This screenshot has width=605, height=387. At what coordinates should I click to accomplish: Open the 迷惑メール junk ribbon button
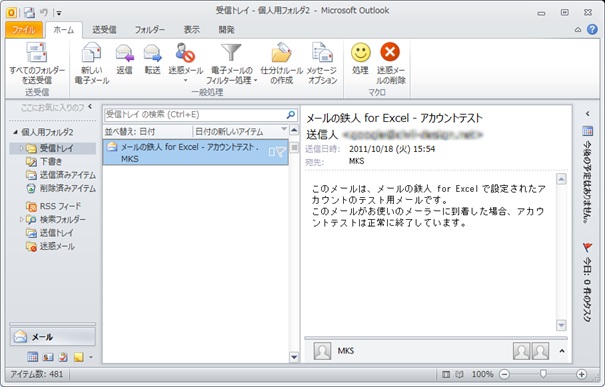click(186, 62)
